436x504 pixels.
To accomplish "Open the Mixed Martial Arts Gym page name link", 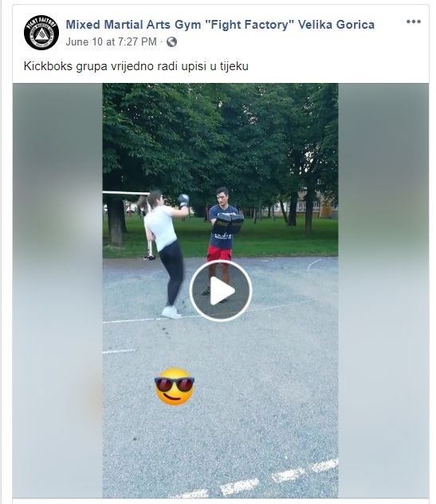I will [220, 25].
